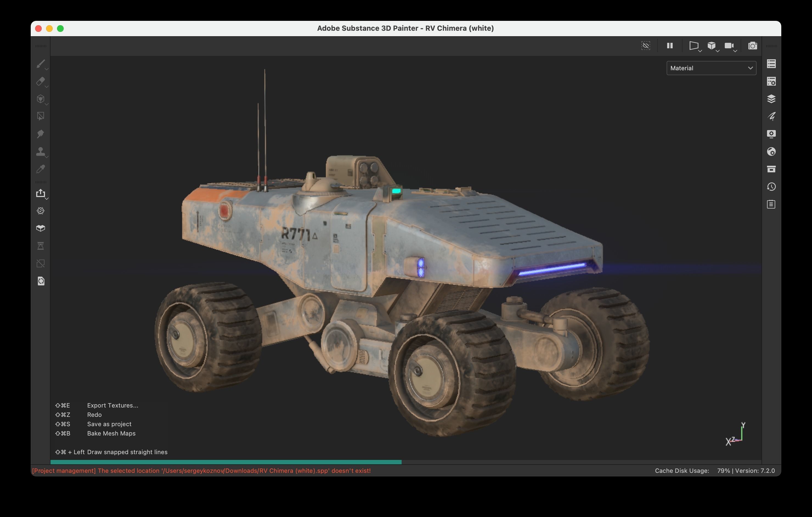Expand the arrow beside the Paint brush
Screen dimensions: 812x517
click(x=47, y=69)
